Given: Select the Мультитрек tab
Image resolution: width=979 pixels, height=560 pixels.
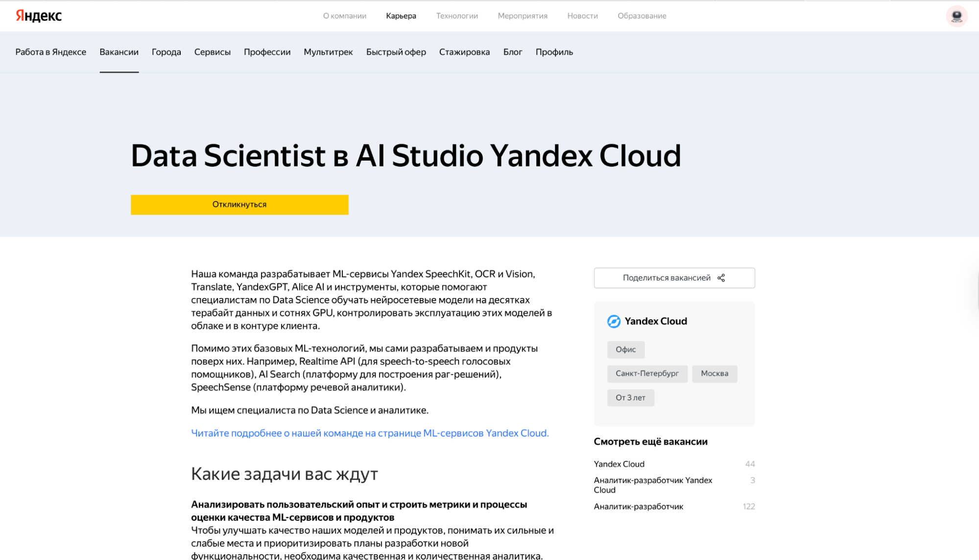Looking at the screenshot, I should [328, 52].
